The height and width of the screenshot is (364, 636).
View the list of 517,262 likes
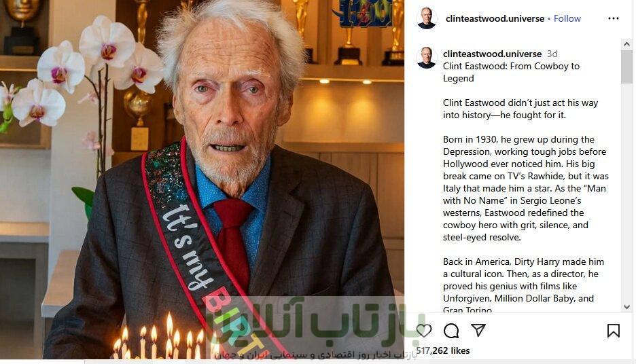(443, 350)
